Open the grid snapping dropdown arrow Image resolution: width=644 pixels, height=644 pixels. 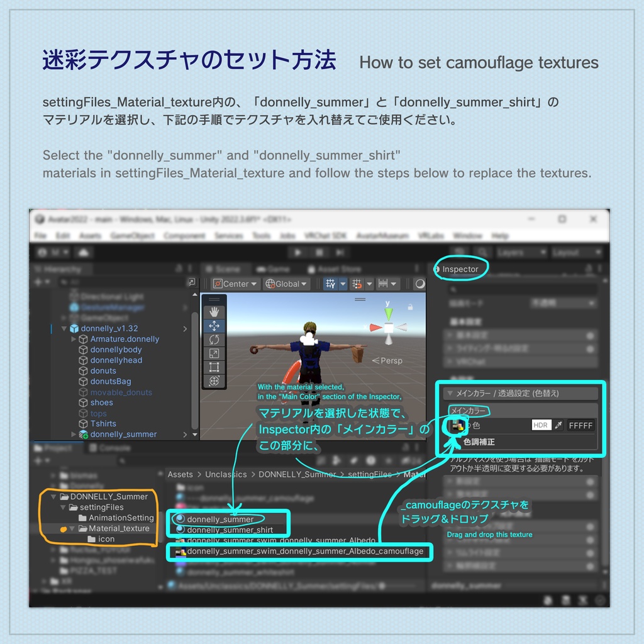[343, 284]
